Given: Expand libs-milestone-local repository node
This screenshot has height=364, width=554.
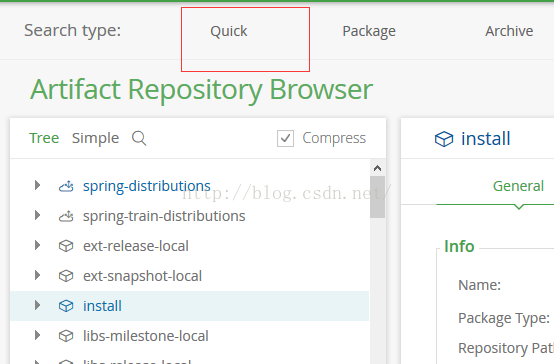Looking at the screenshot, I should (x=37, y=335).
